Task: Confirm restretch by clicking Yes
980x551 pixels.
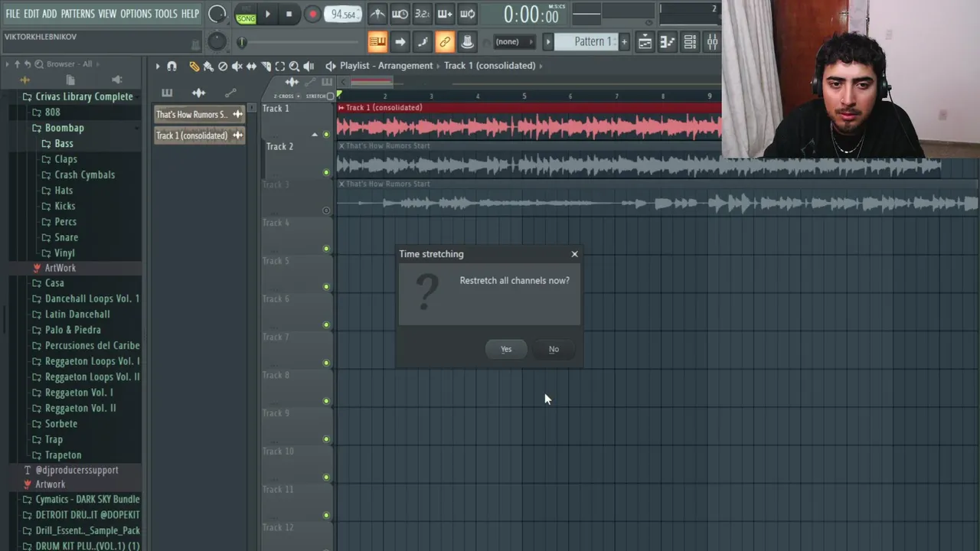Action: 506,349
